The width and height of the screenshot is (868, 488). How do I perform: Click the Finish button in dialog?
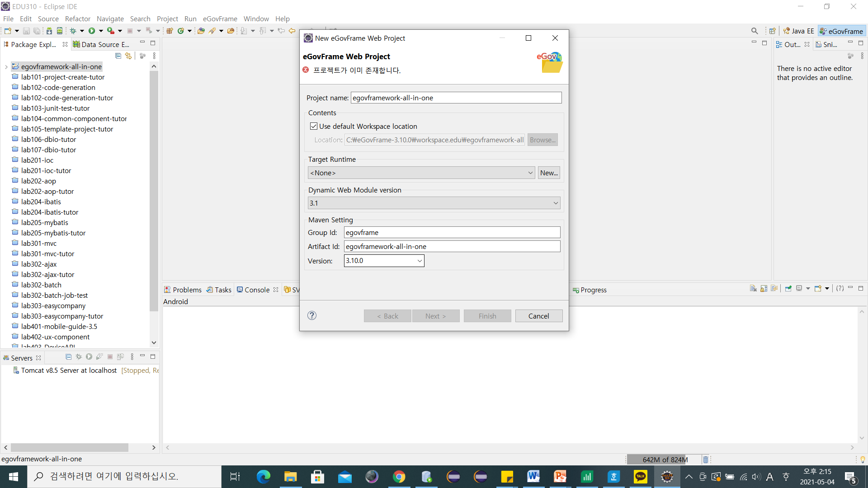tap(487, 316)
